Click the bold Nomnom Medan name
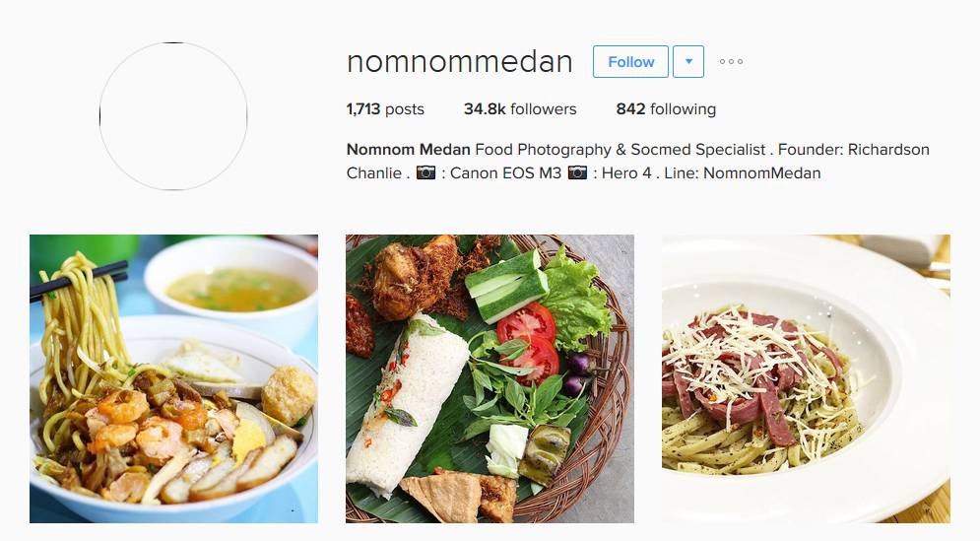Screen dimensions: 980x541 408,150
